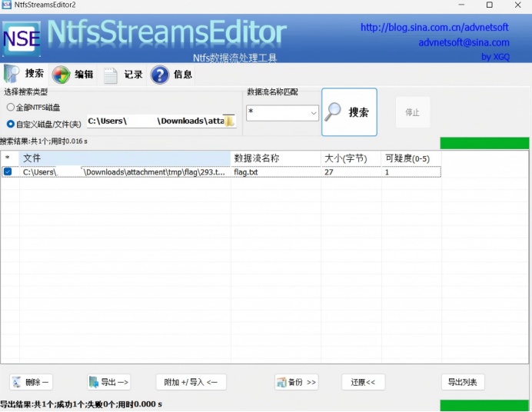The height and width of the screenshot is (412, 532).
Task: Expand the 数据流名称匹配 dropdown arrow
Action: 314,113
